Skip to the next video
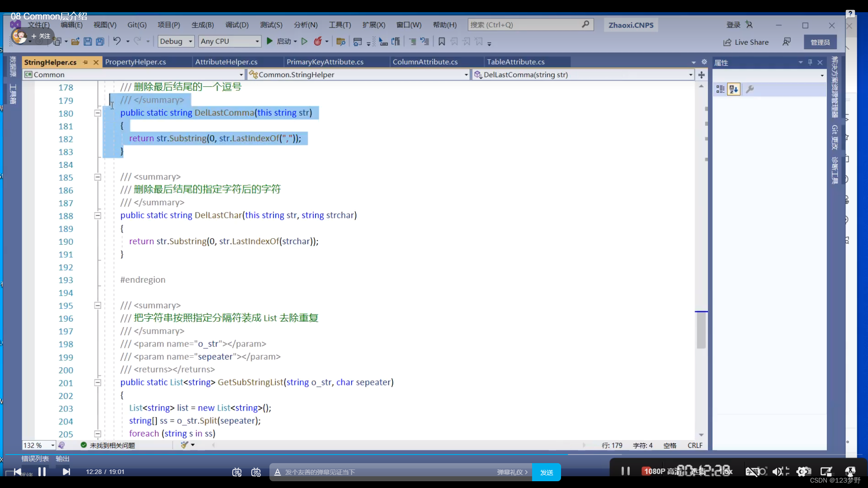The width and height of the screenshot is (868, 488). click(66, 472)
